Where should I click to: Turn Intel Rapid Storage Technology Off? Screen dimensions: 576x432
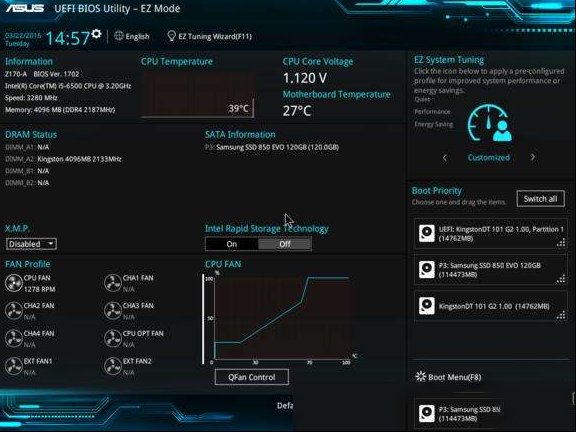tap(285, 244)
